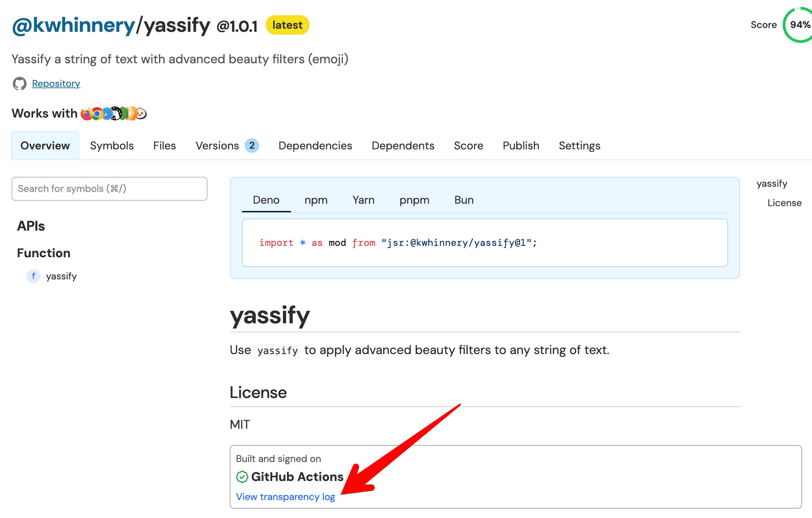
Task: Click the GitHub octocat icon beside Repository
Action: tap(19, 84)
